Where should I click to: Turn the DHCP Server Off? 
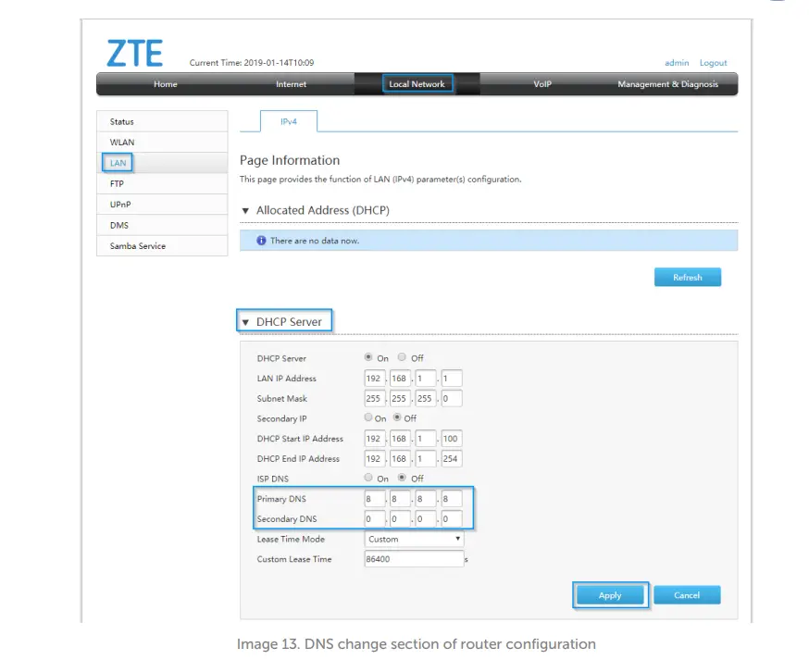[x=402, y=357]
